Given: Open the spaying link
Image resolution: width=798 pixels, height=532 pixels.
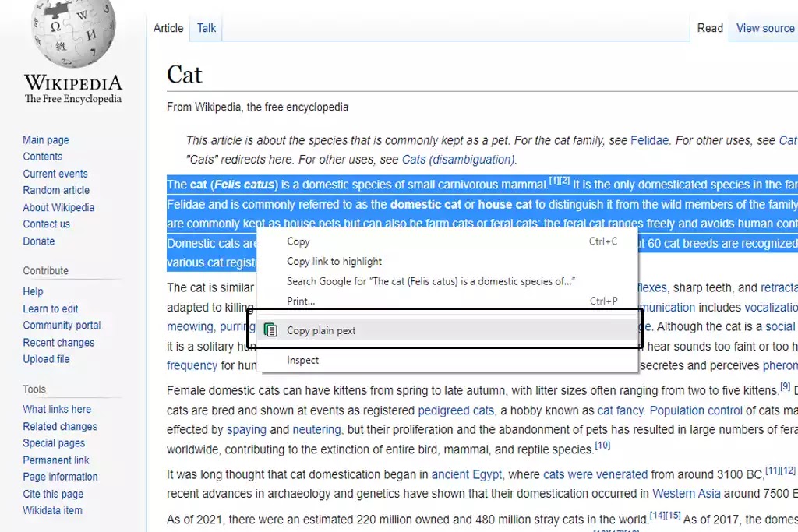Looking at the screenshot, I should click(x=246, y=430).
